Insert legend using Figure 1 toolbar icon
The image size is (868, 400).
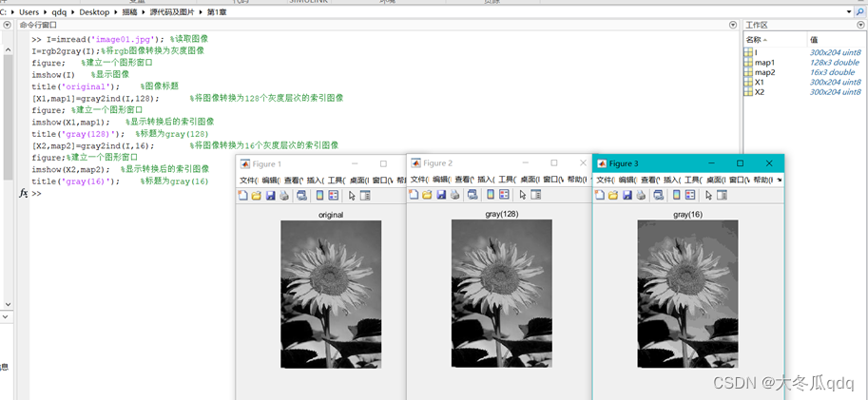coord(333,196)
